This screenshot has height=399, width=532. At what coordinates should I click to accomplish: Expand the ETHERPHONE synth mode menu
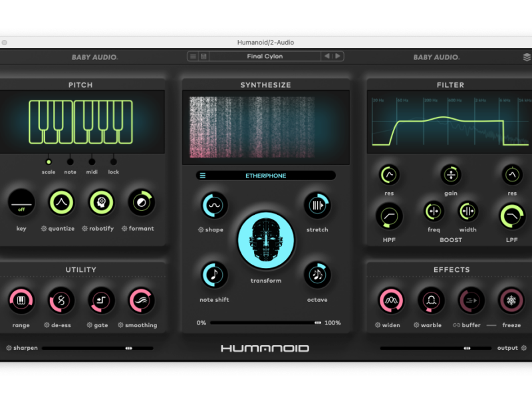[202, 176]
